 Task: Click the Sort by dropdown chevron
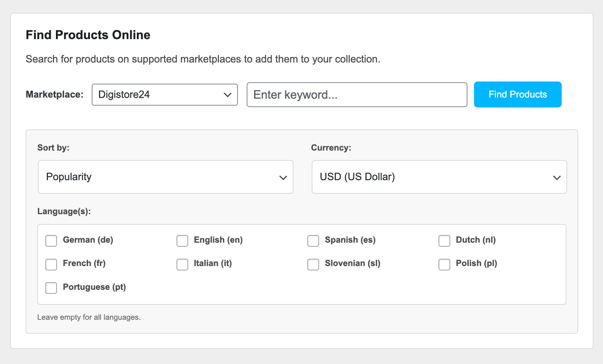click(x=283, y=178)
